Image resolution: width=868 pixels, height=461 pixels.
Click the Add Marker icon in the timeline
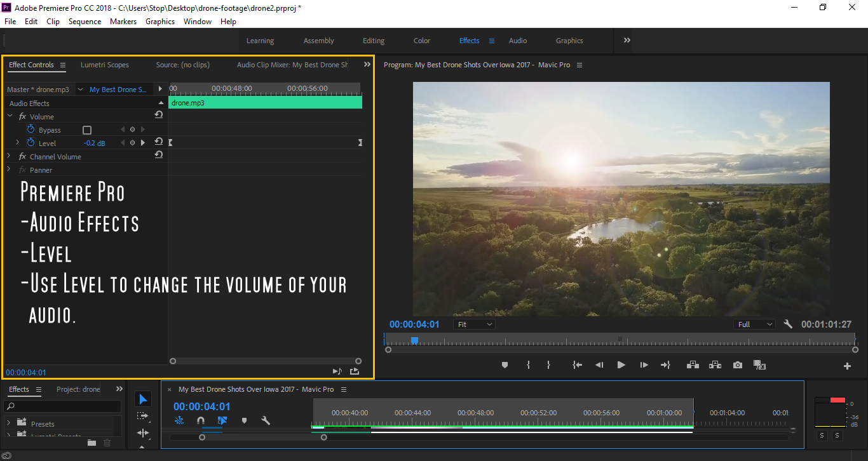tap(244, 420)
